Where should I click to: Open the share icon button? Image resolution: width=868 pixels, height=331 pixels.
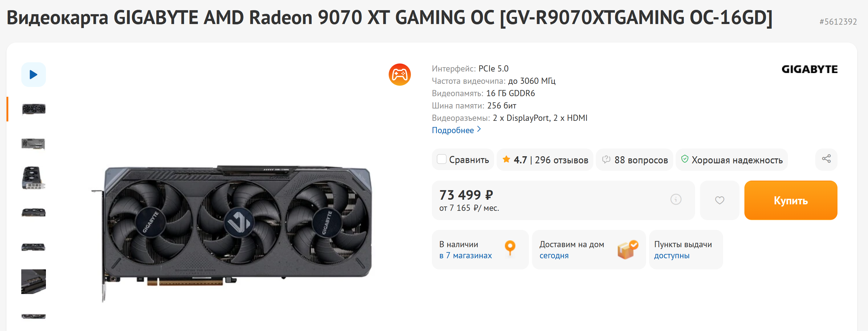coord(826,159)
